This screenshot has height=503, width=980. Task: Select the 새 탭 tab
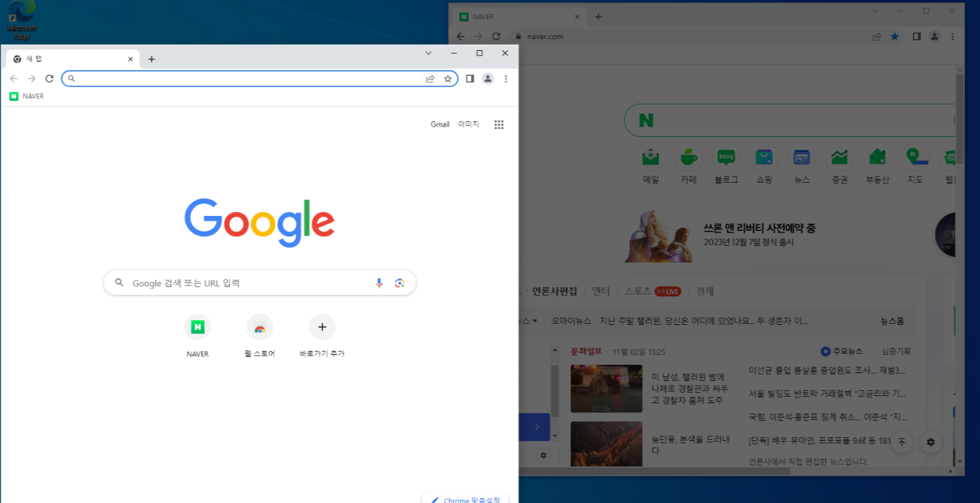pos(72,59)
